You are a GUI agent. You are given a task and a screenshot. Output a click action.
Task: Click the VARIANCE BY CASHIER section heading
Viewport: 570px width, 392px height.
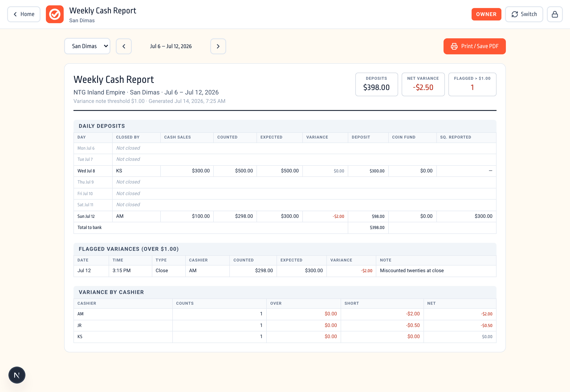111,292
